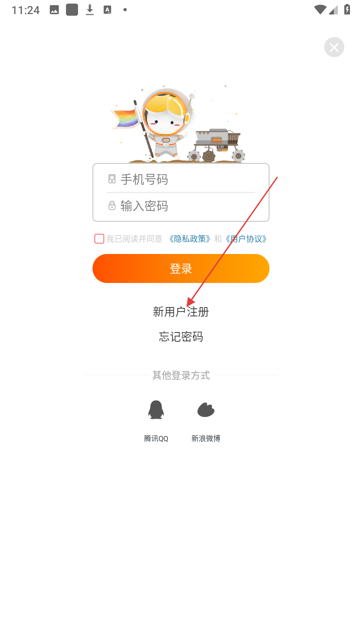This screenshot has width=362, height=644.
Task: Tap the picture notification icon in status bar
Action: tap(54, 10)
